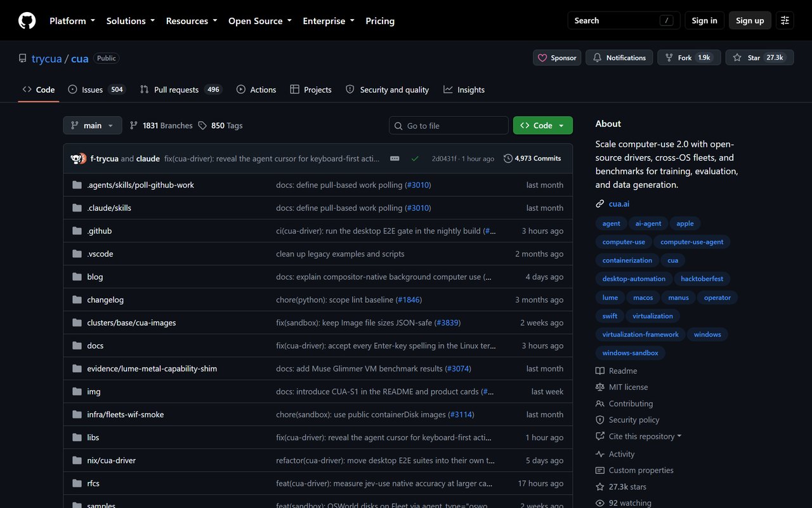Open the clusters/base/cua-images folder
812x508 pixels.
tap(131, 323)
